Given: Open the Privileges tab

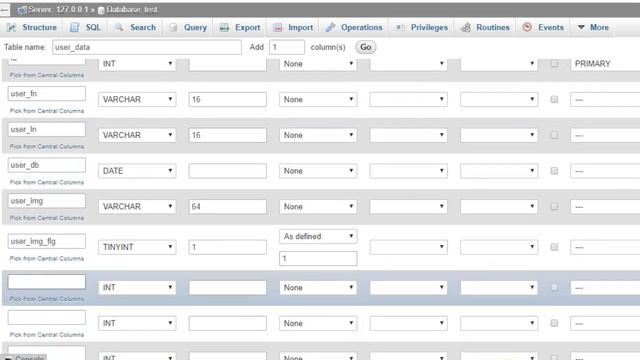Looking at the screenshot, I should pos(422,27).
